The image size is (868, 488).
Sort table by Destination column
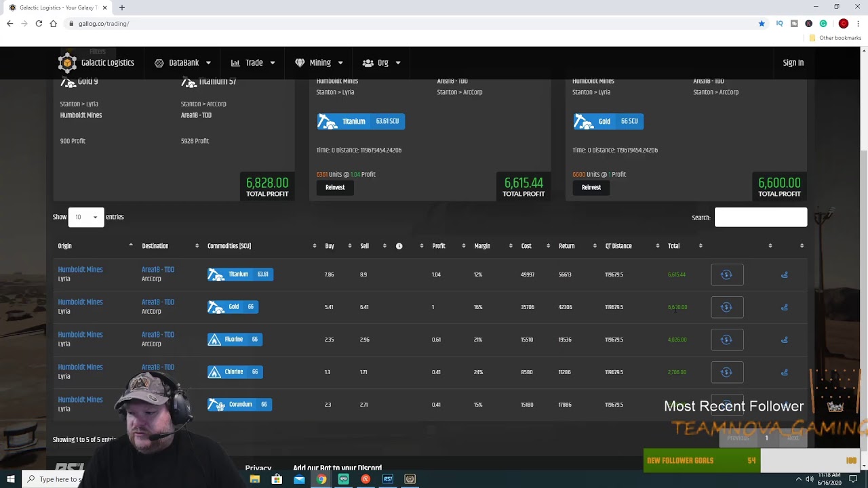170,246
